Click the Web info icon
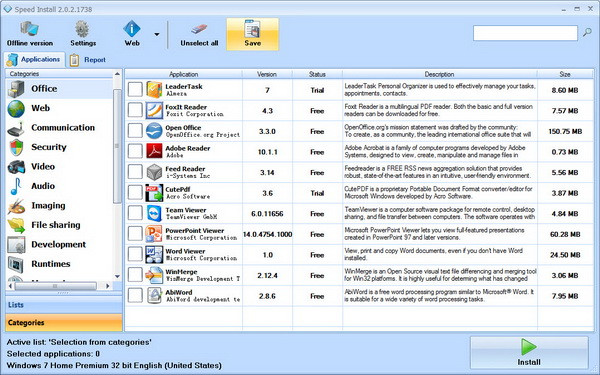This screenshot has height=375, width=600. (x=132, y=29)
